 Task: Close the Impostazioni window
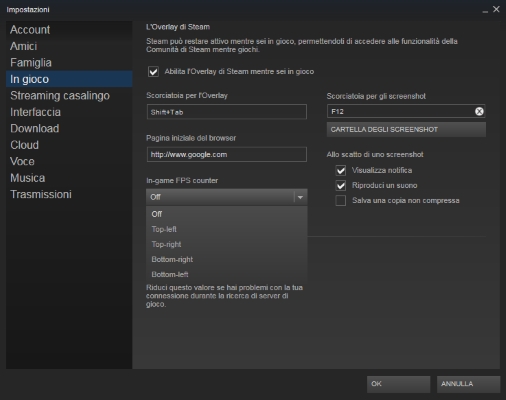pyautogui.click(x=496, y=9)
